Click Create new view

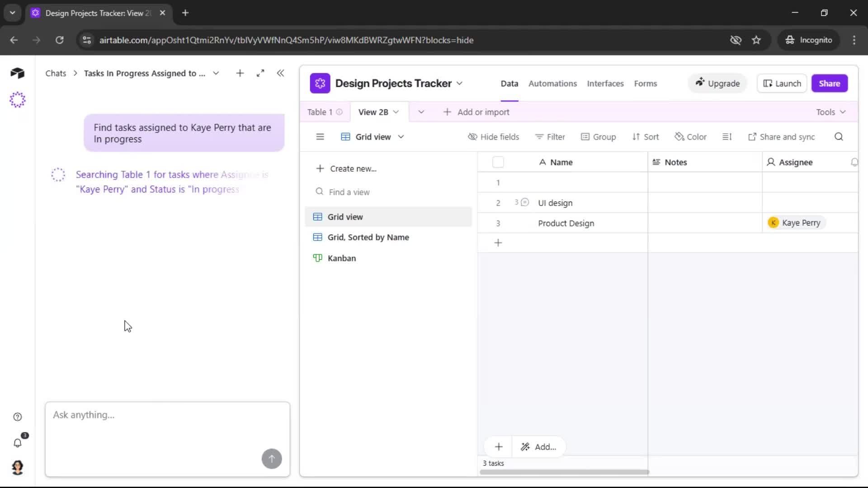click(x=346, y=169)
